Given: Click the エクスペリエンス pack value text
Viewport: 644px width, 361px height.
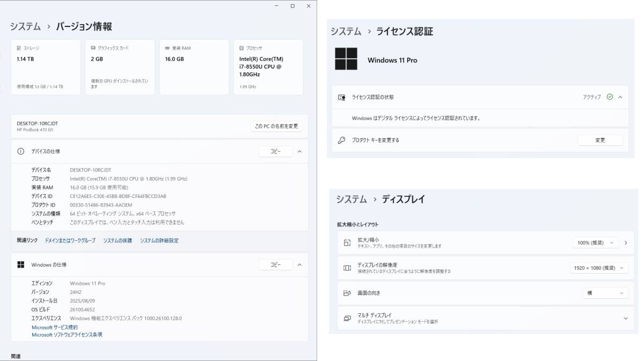Looking at the screenshot, I should (x=126, y=318).
